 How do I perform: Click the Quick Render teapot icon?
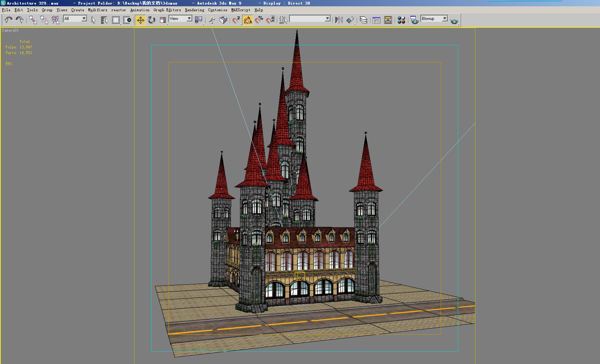coord(454,21)
